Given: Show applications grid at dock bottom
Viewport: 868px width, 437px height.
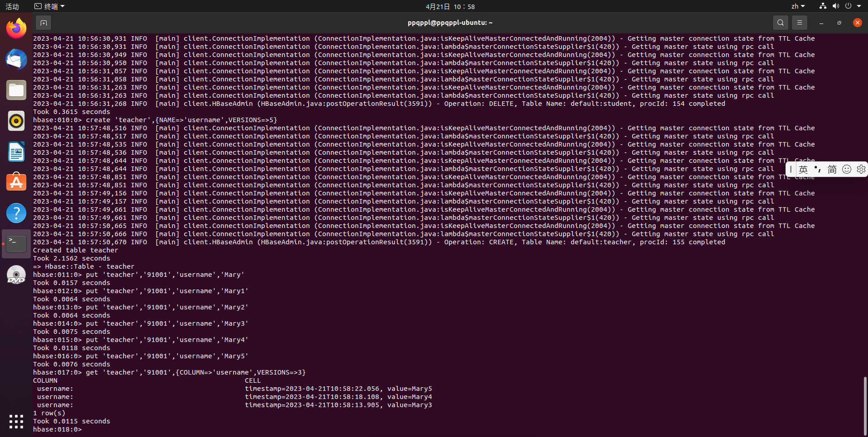Looking at the screenshot, I should tap(16, 422).
